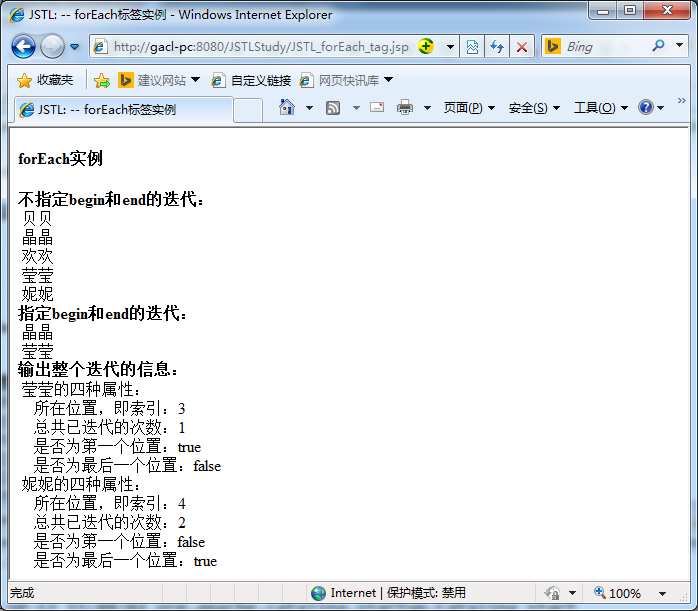Image resolution: width=698 pixels, height=611 pixels.
Task: Click the 完成 status bar text
Action: pyautogui.click(x=22, y=593)
